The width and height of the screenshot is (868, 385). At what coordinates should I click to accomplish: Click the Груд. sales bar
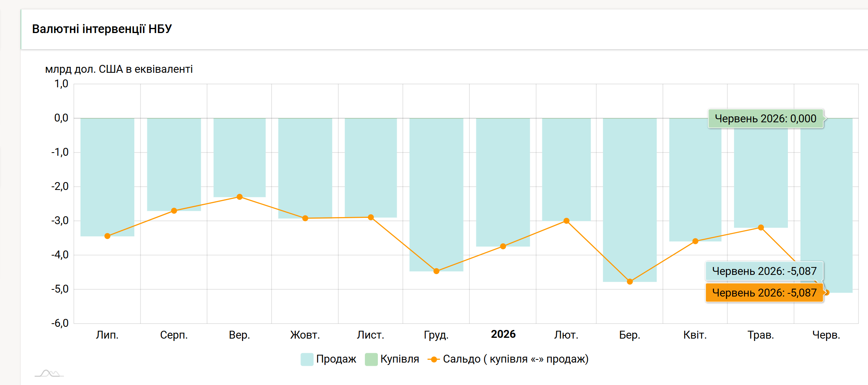(x=436, y=195)
